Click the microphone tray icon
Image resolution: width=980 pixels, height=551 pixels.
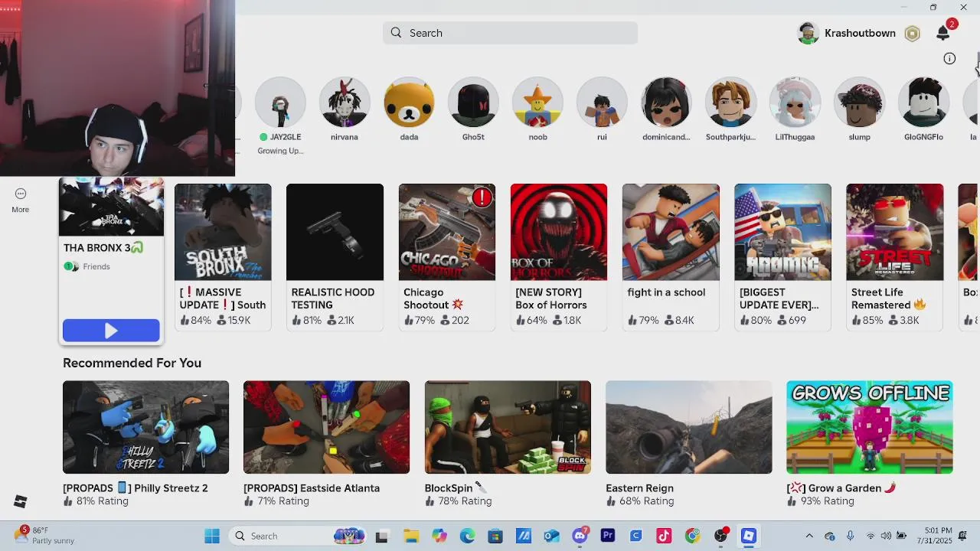point(850,536)
